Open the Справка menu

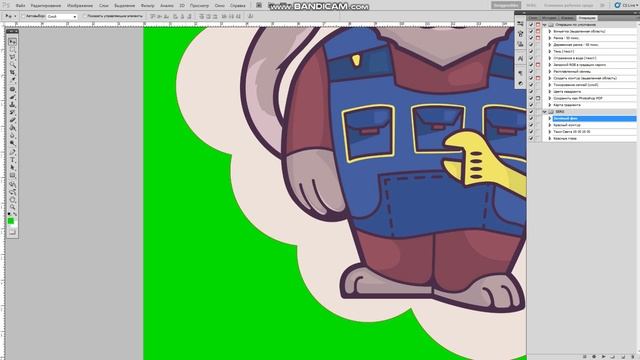click(x=238, y=6)
